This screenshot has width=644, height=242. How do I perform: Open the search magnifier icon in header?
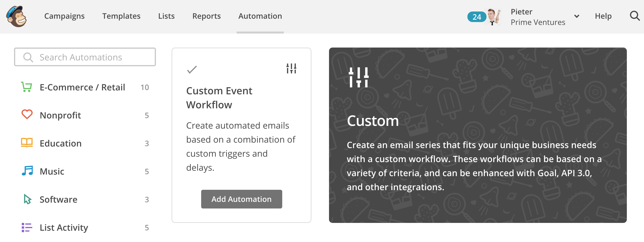634,16
